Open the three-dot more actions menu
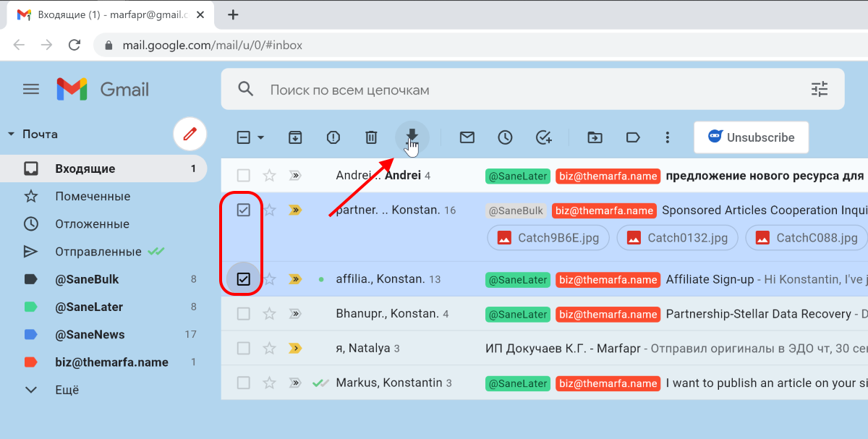The width and height of the screenshot is (868, 439). (668, 137)
